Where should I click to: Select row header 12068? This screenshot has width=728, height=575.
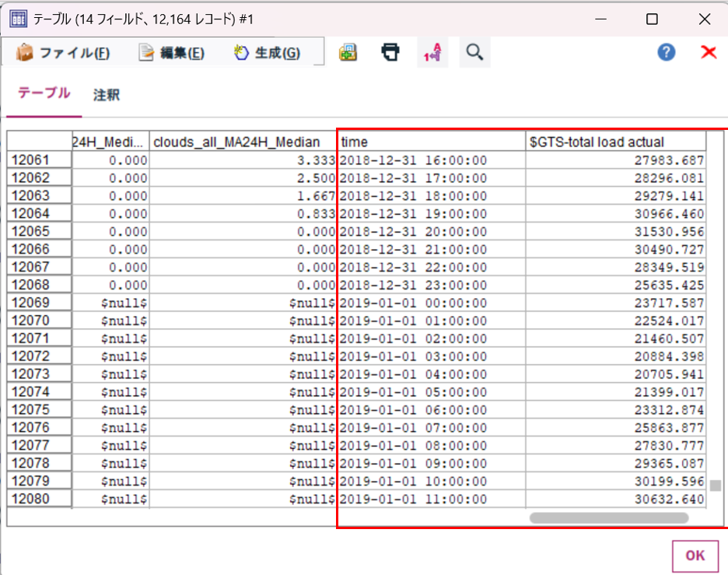(40, 285)
